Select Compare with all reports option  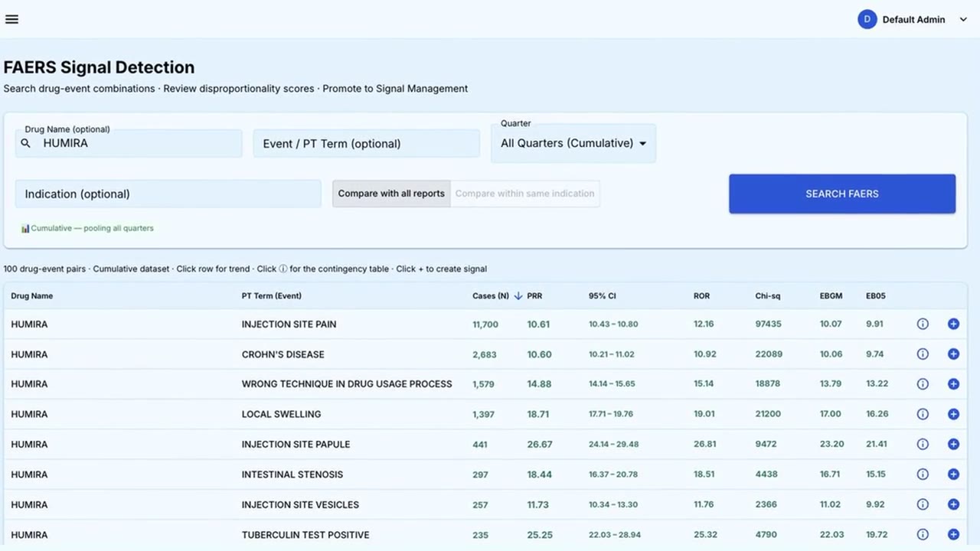[x=391, y=194]
